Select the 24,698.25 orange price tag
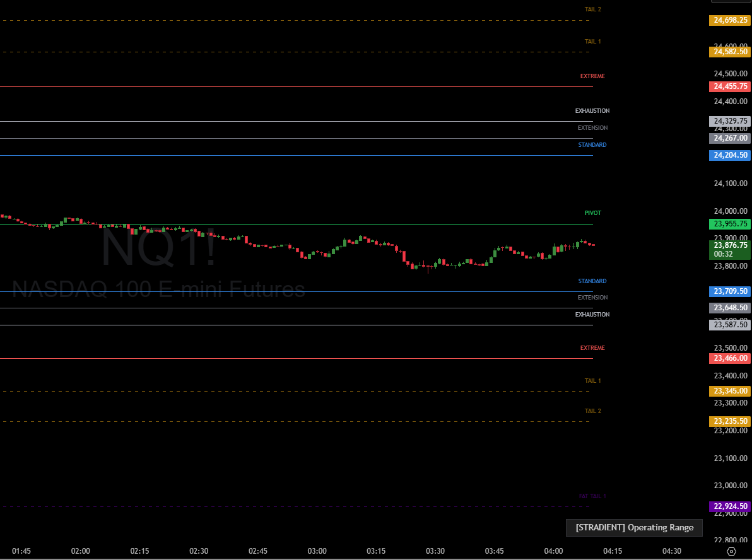 point(730,20)
